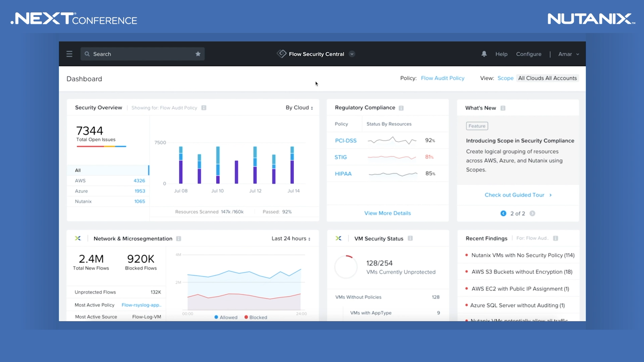644x362 pixels.
Task: Open the Configure menu
Action: tap(529, 54)
